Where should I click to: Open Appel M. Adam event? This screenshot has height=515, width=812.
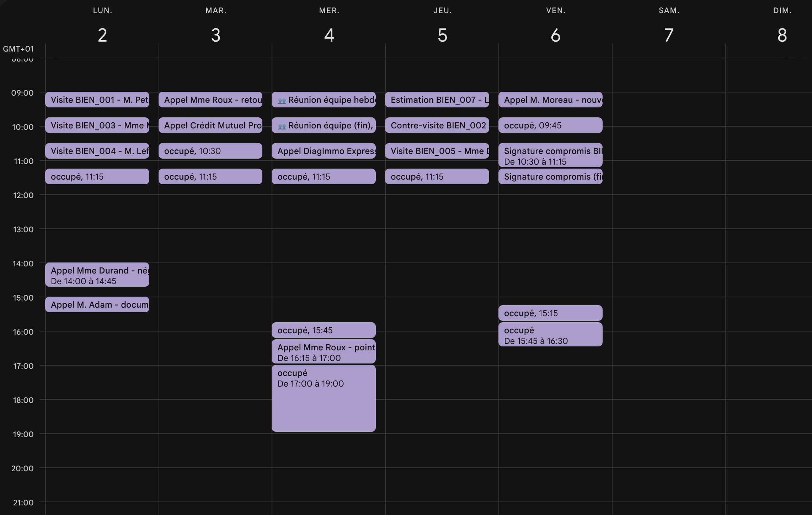[97, 304]
